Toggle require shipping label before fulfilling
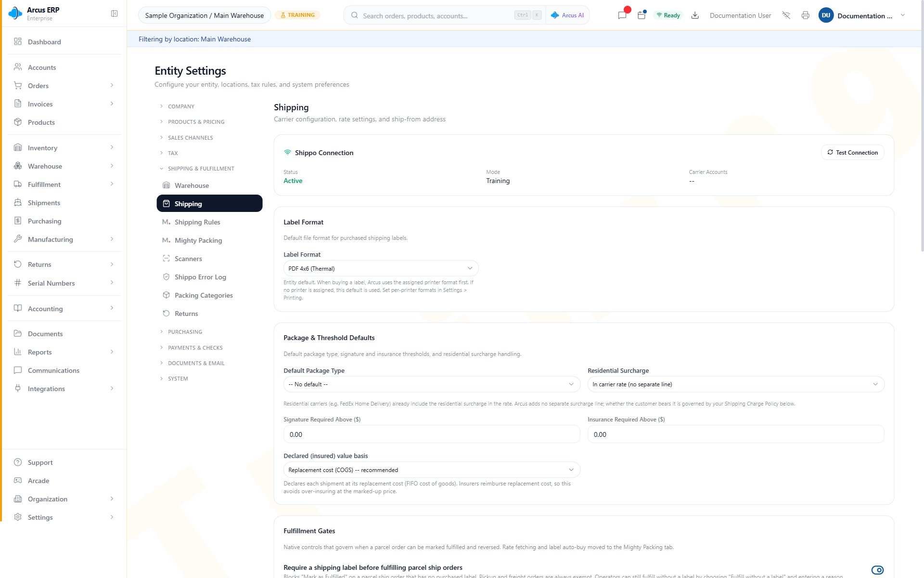The height and width of the screenshot is (578, 924). (877, 570)
